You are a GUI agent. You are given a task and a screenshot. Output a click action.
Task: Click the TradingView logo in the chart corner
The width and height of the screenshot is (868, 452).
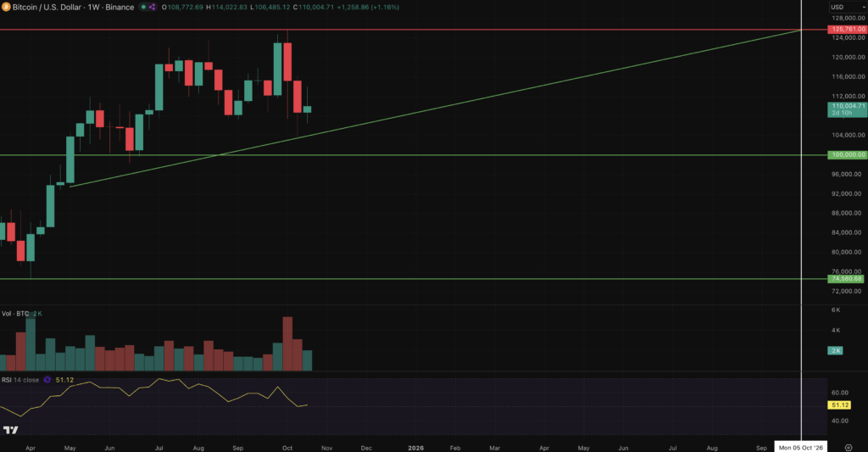11,432
